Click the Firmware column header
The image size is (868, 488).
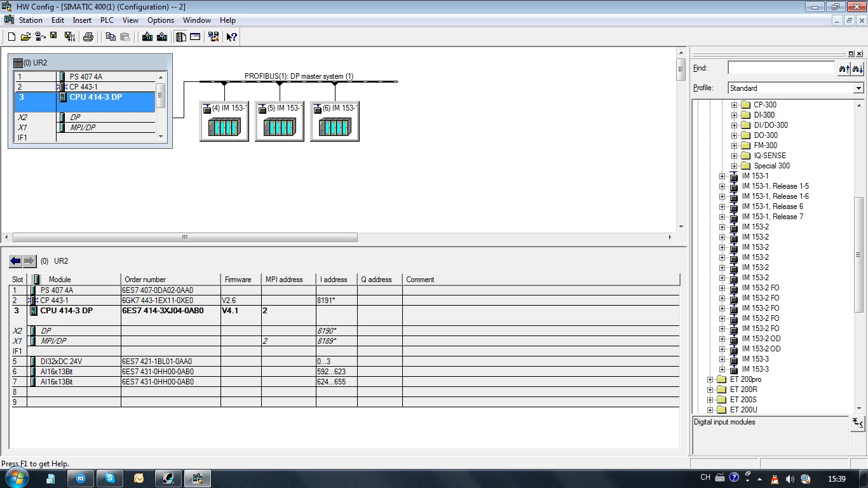(x=241, y=280)
